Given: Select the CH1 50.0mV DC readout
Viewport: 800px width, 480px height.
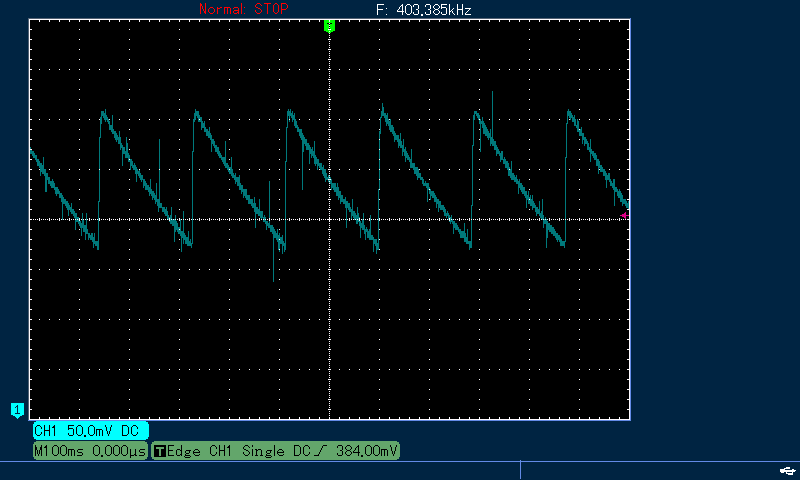Looking at the screenshot, I should point(91,431).
